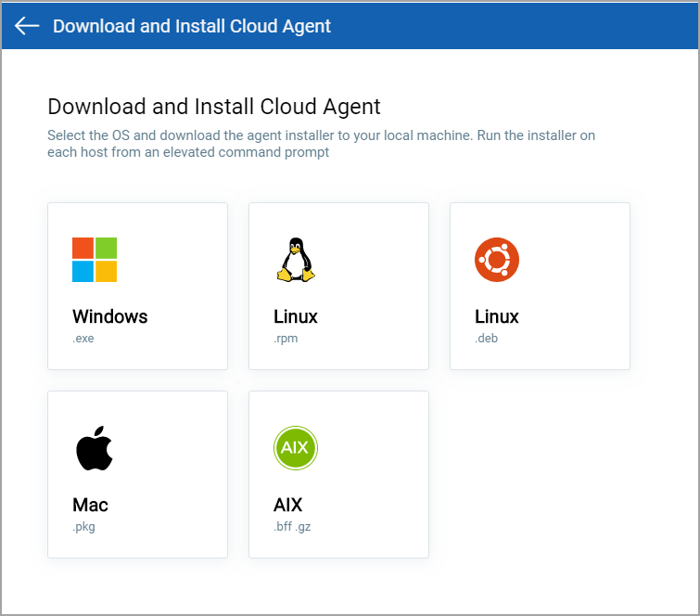Click the blue header bar title text

click(x=192, y=26)
